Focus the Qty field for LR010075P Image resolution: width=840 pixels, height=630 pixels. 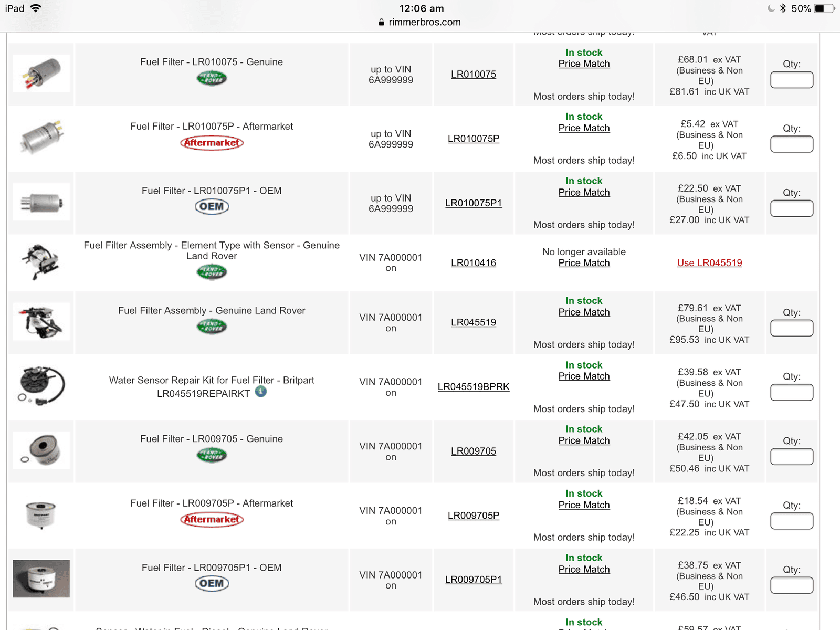coord(792,144)
